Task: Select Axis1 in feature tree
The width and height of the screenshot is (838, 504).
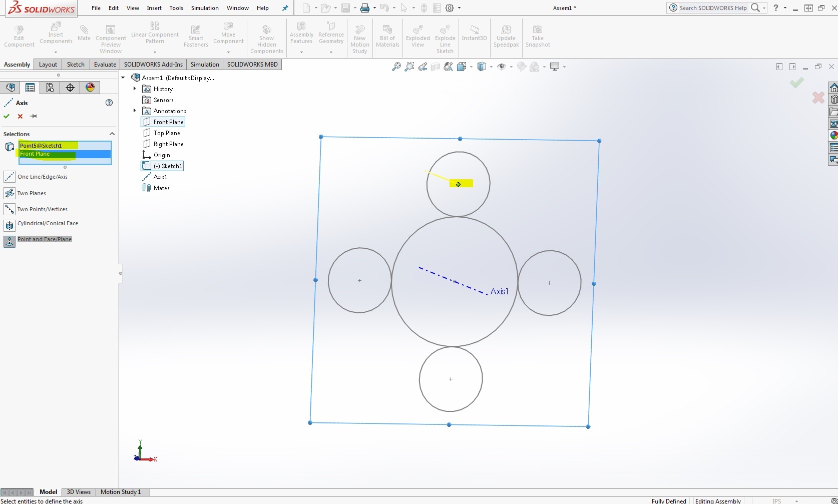Action: pyautogui.click(x=155, y=177)
